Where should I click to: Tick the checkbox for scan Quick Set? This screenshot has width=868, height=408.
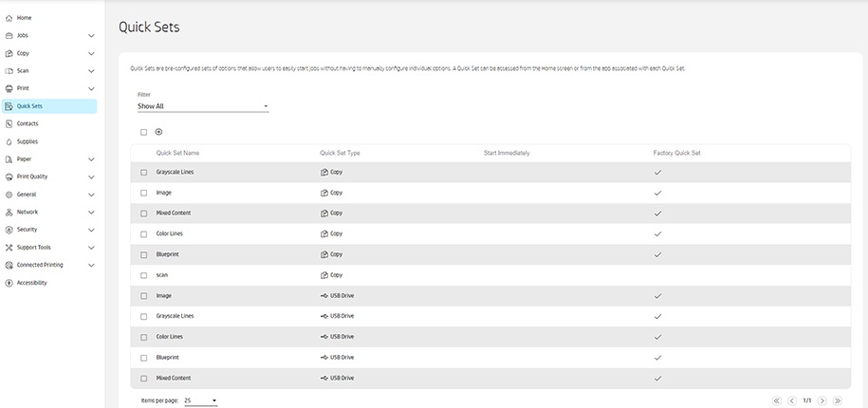click(144, 275)
